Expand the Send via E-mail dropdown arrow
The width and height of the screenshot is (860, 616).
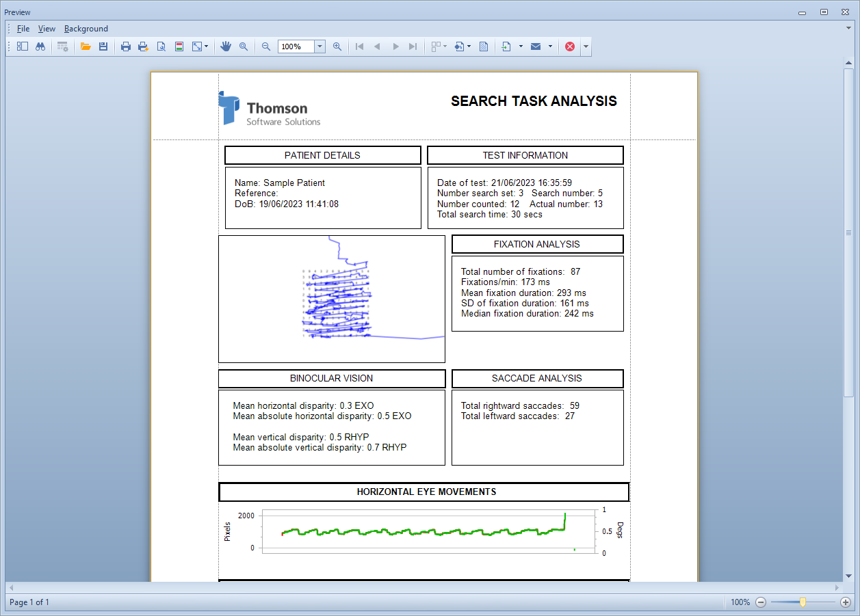(x=550, y=46)
